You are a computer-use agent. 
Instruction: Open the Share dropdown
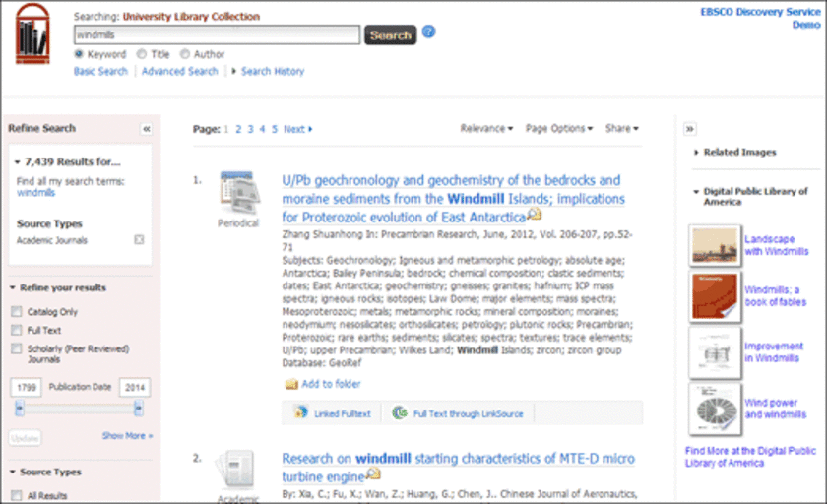tap(622, 128)
